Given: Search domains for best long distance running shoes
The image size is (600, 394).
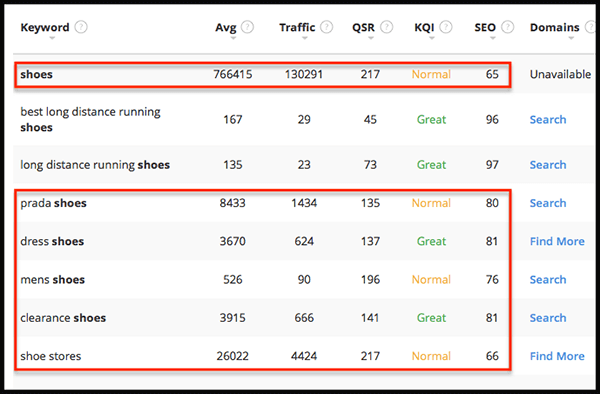Looking at the screenshot, I should pos(548,120).
